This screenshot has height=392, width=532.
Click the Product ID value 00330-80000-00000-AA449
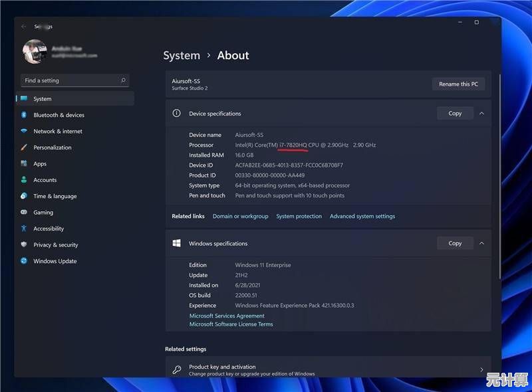coord(270,175)
